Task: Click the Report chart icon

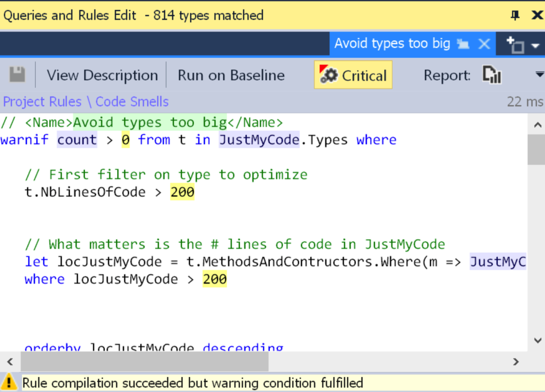Action: coord(492,75)
